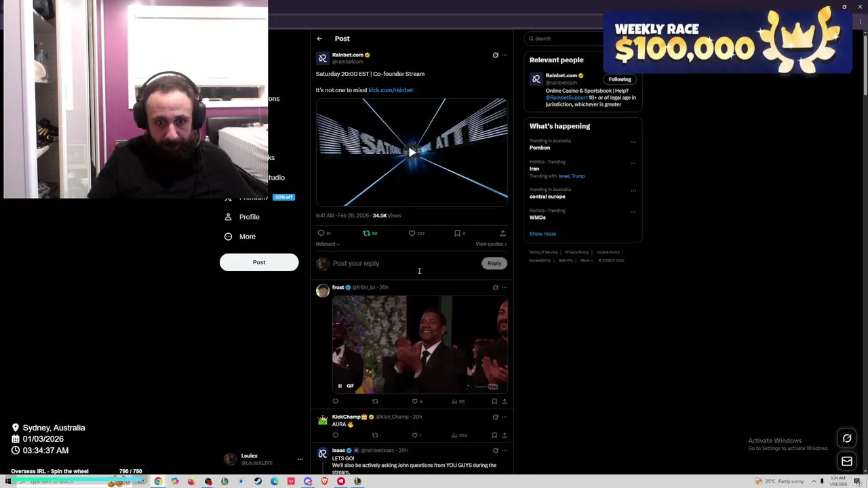Click the Windows Start button

(x=8, y=481)
